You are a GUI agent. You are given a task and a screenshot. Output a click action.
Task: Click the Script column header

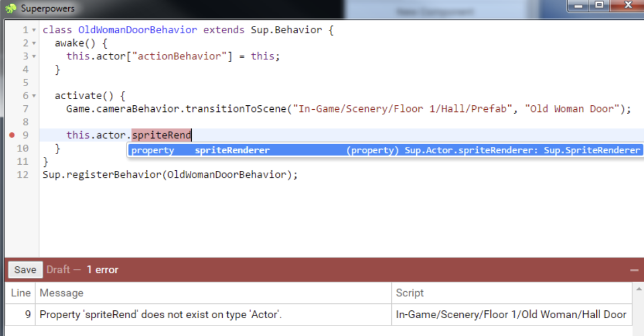click(410, 293)
